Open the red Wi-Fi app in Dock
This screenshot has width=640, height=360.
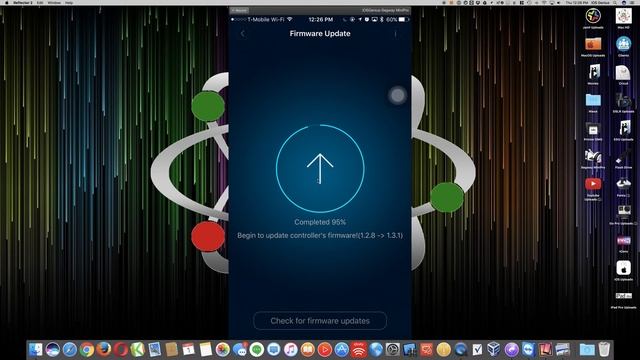point(359,350)
